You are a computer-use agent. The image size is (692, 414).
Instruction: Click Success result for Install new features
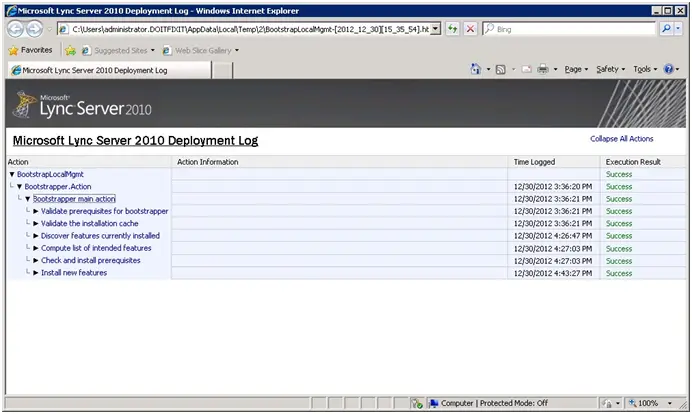point(619,273)
